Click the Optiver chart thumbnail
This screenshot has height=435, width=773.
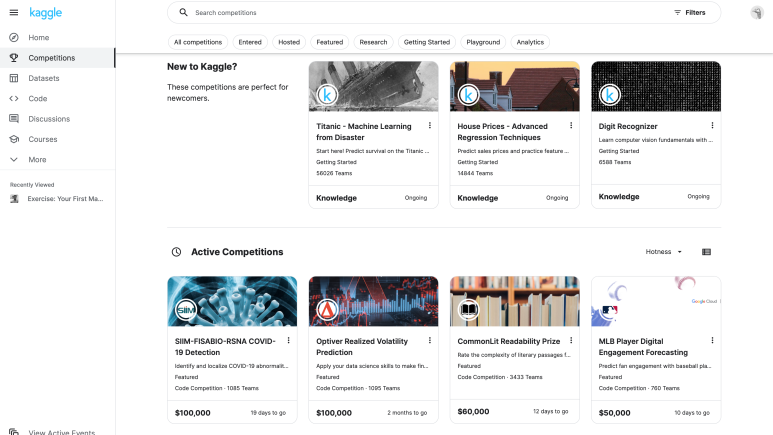(373, 301)
